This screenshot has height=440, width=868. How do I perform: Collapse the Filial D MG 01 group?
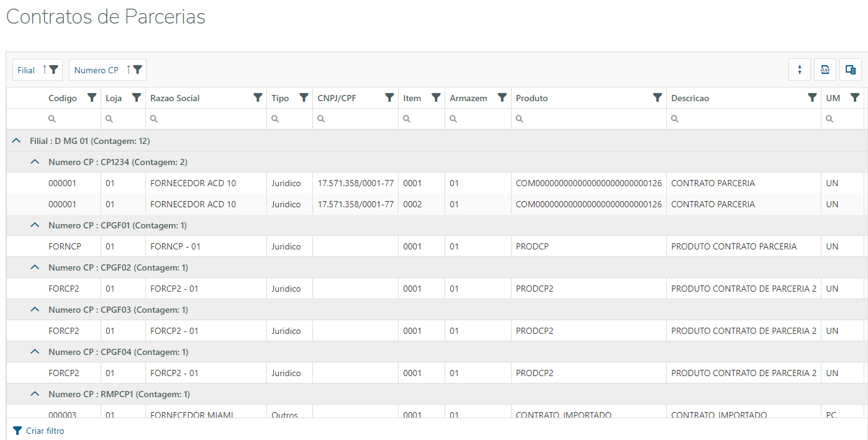(x=17, y=141)
